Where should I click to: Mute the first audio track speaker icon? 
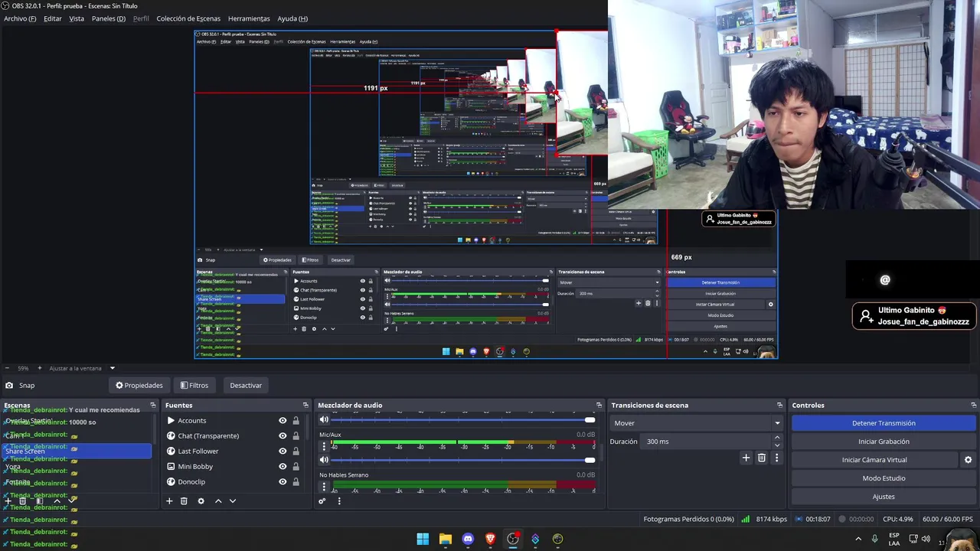point(324,419)
